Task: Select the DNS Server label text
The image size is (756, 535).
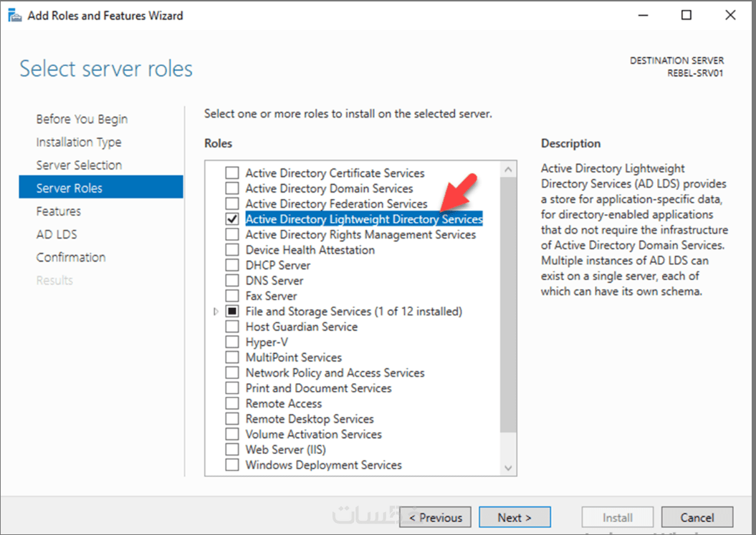Action: [274, 281]
